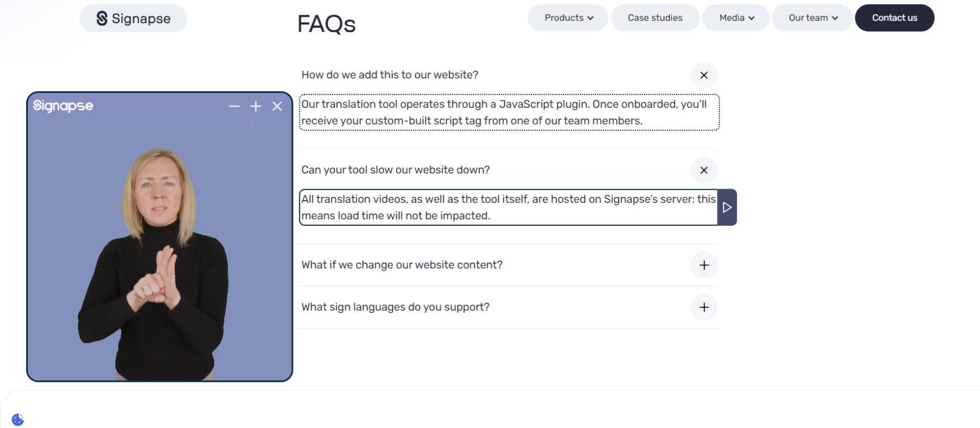Select the Signapse's server answer text box
The height and width of the screenshot is (428, 980).
(508, 207)
